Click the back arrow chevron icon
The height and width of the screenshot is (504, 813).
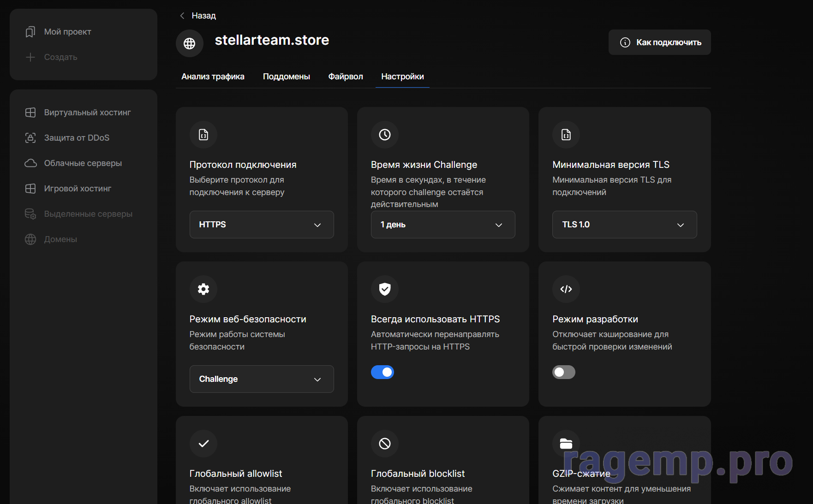point(182,16)
